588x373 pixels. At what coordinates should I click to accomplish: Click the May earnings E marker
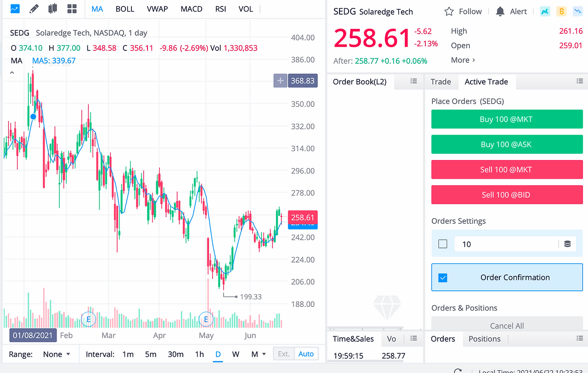click(x=206, y=319)
